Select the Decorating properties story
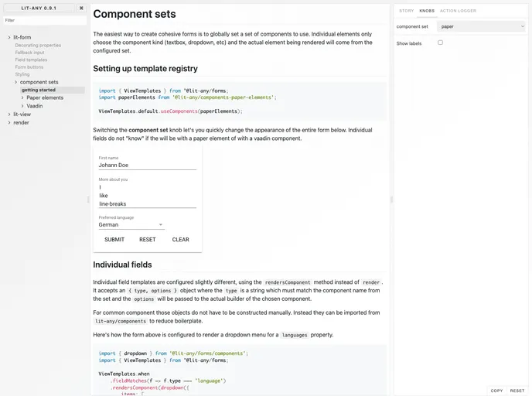 [38, 46]
